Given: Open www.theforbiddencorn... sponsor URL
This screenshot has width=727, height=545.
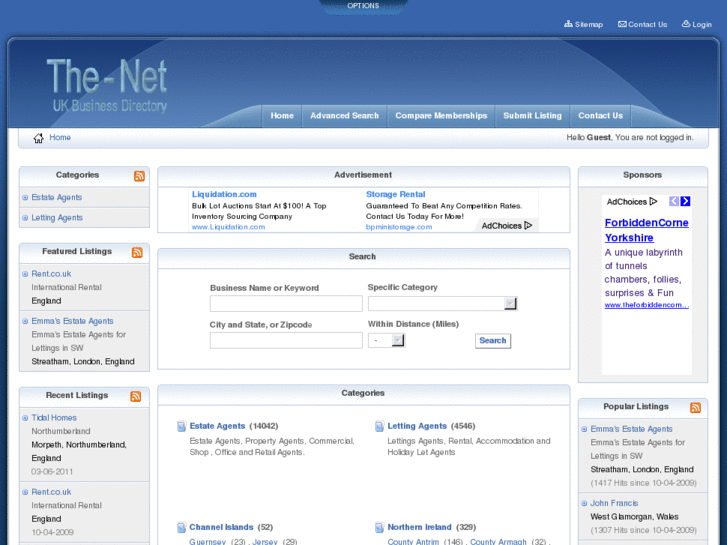Looking at the screenshot, I should 646,305.
